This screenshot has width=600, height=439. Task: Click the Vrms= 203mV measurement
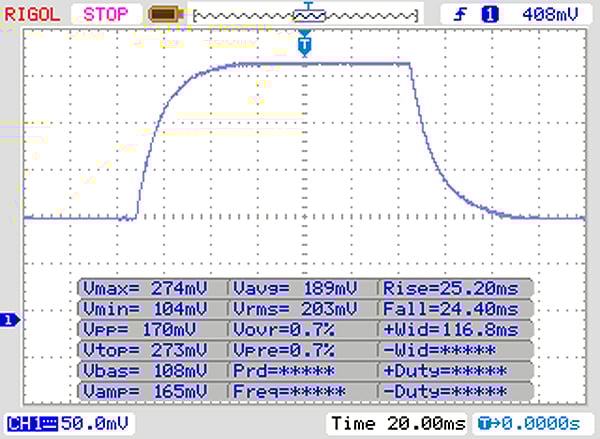point(295,308)
